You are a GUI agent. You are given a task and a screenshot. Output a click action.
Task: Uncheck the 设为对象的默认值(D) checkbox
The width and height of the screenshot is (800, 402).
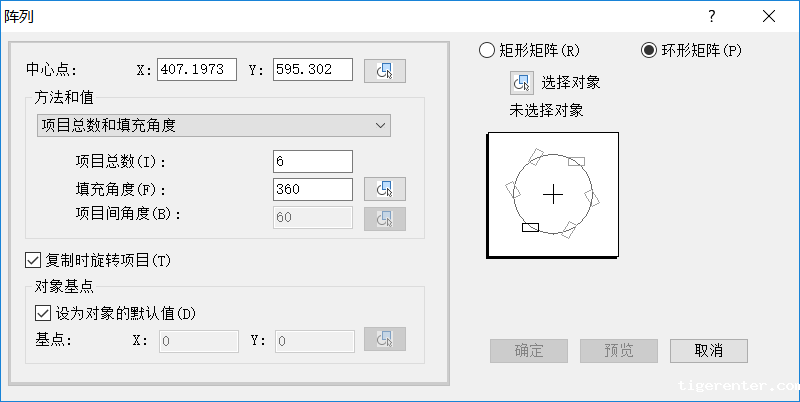pyautogui.click(x=42, y=313)
